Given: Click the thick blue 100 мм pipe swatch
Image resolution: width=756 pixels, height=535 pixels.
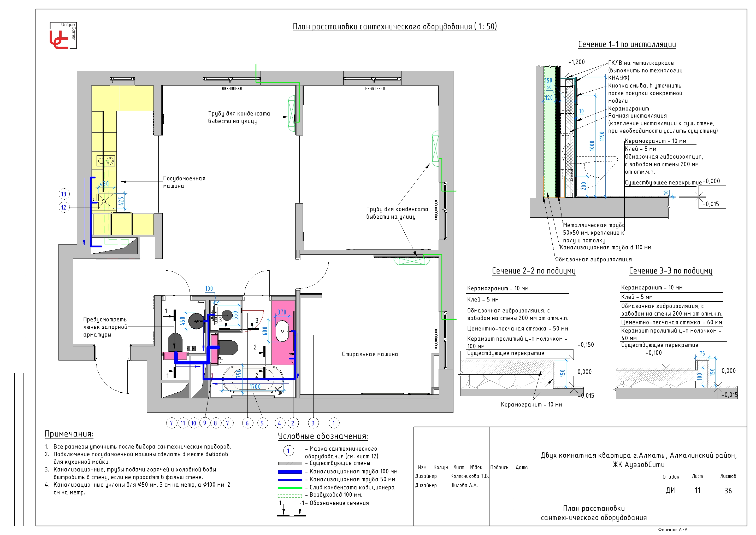Looking at the screenshot, I should point(290,472).
